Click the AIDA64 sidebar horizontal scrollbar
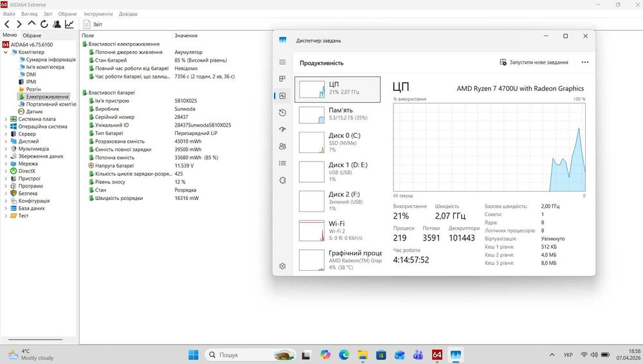 pyautogui.click(x=35, y=340)
